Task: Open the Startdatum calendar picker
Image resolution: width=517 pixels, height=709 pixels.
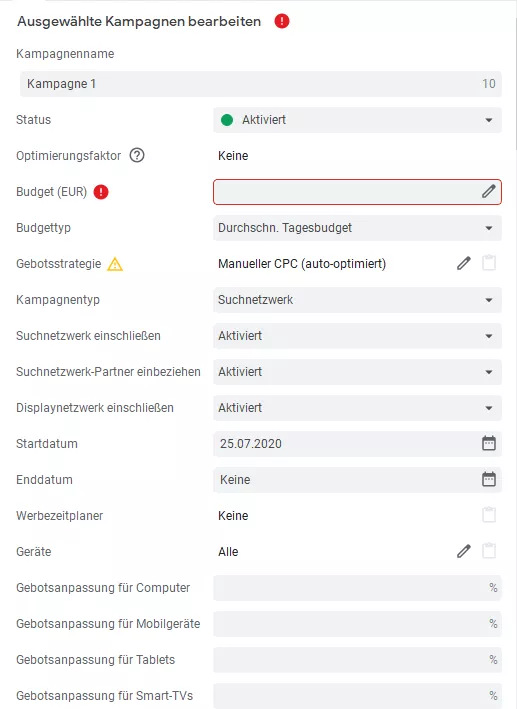Action: 489,443
